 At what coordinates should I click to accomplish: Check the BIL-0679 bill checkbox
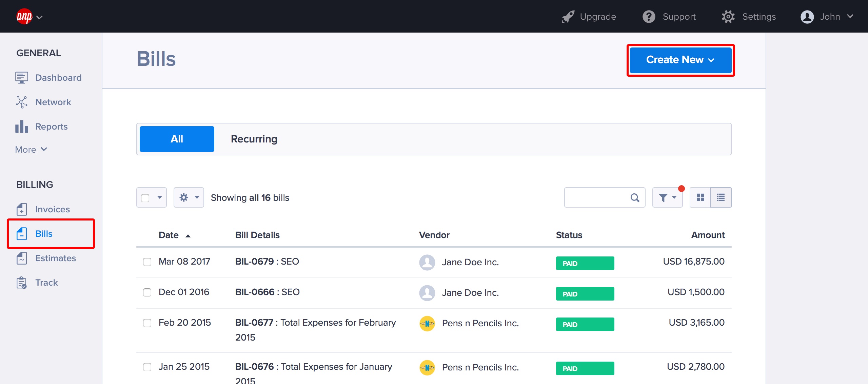point(147,262)
